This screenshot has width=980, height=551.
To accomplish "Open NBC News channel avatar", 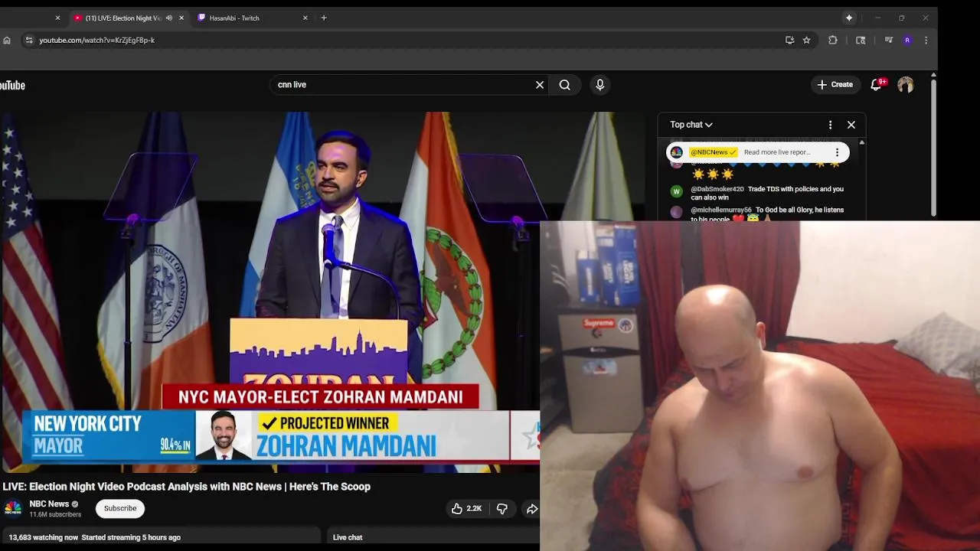I will point(13,508).
